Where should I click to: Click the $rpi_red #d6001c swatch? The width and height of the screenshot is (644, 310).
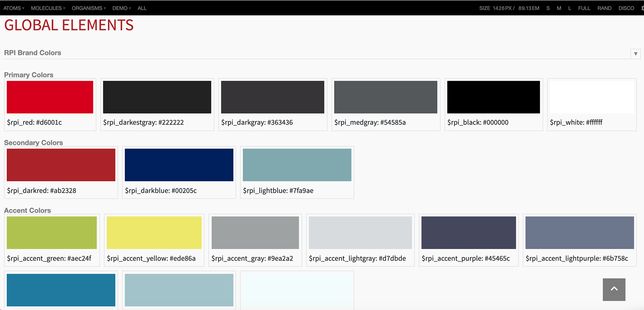50,97
